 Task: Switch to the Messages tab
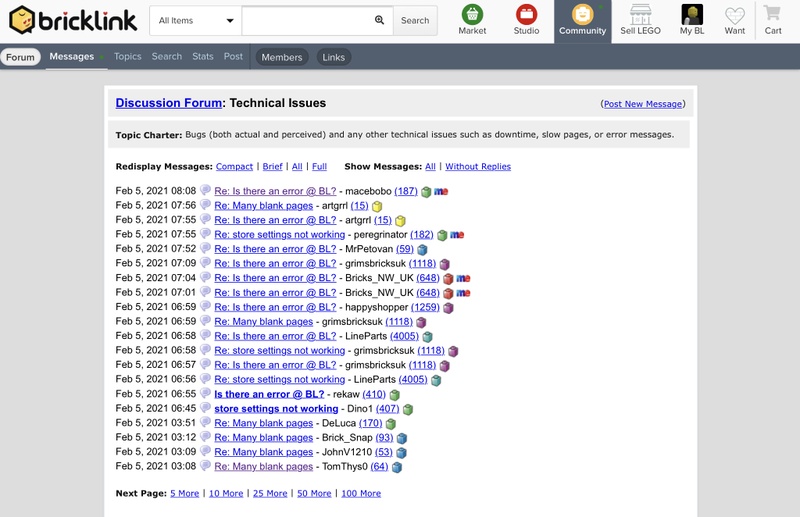tap(71, 57)
